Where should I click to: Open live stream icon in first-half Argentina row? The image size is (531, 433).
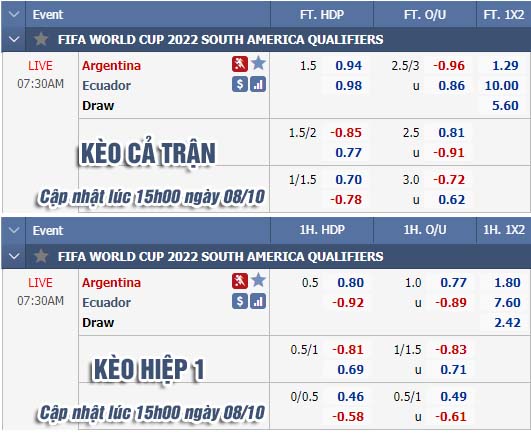[240, 281]
